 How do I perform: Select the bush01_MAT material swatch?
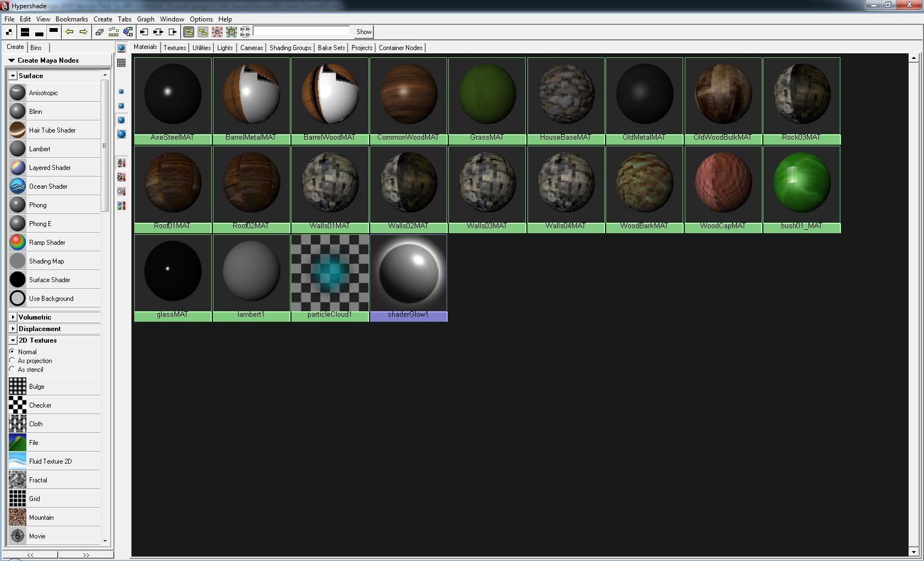pyautogui.click(x=801, y=189)
